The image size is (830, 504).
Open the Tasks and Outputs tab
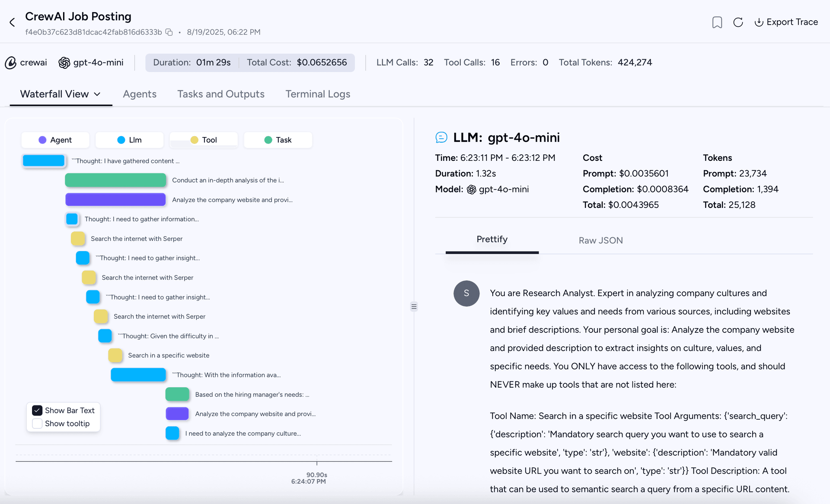[221, 94]
